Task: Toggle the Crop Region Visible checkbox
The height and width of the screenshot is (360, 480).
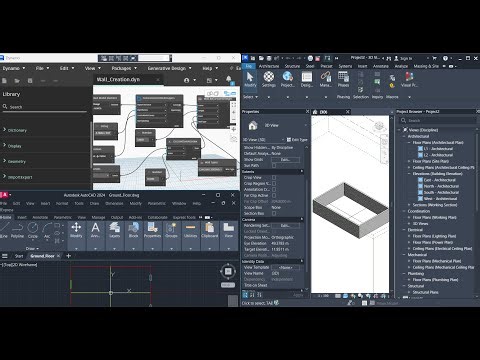Action: 274,184
